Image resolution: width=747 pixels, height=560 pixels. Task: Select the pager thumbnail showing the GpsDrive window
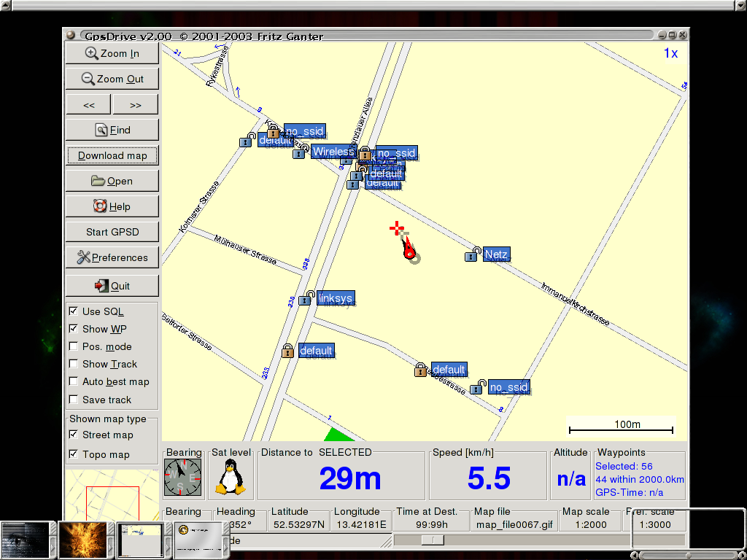[141, 540]
